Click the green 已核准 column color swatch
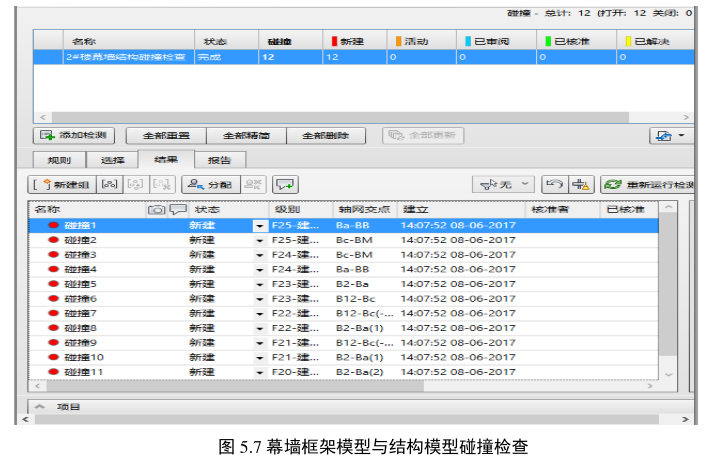 click(x=548, y=42)
